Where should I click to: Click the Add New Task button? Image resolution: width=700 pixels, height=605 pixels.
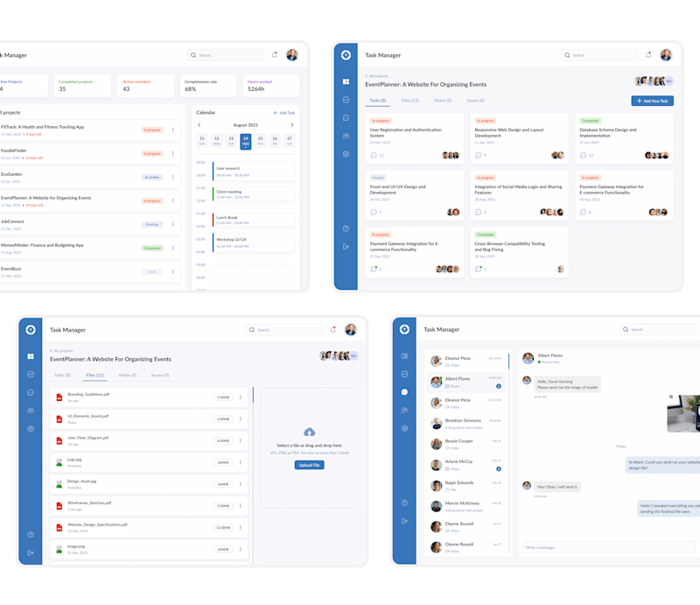point(652,101)
